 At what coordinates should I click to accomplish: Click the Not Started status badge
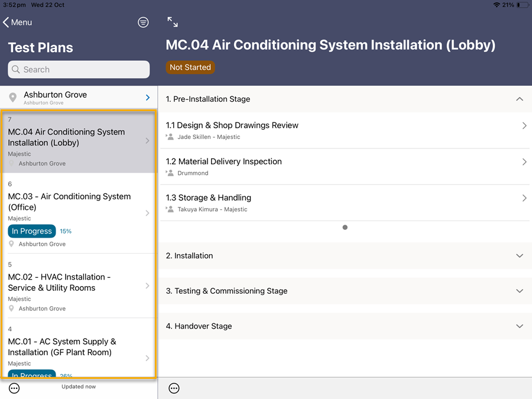[x=190, y=67]
